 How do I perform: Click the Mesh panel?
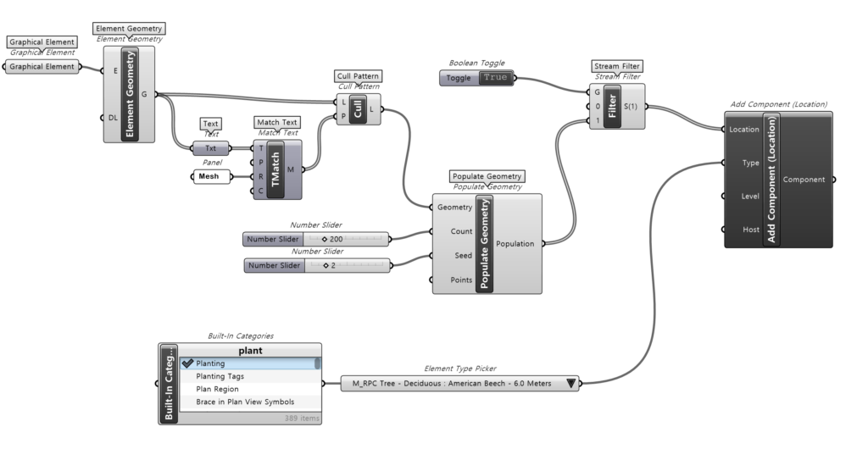click(209, 176)
